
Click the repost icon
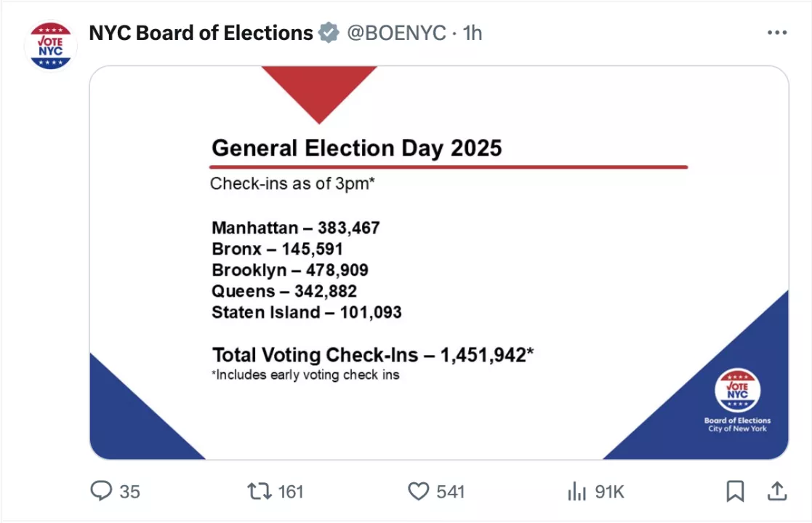[x=258, y=492]
